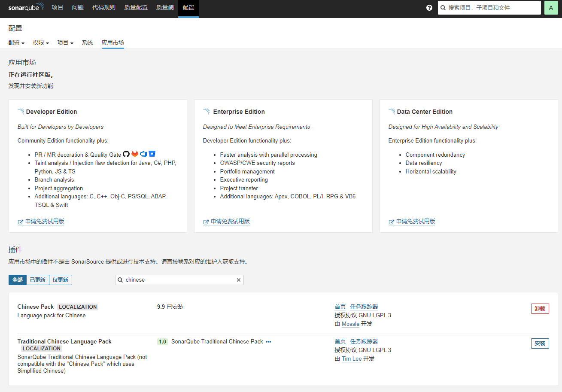The height and width of the screenshot is (392, 562).
Task: Click the magnifier icon in top search box
Action: [443, 8]
